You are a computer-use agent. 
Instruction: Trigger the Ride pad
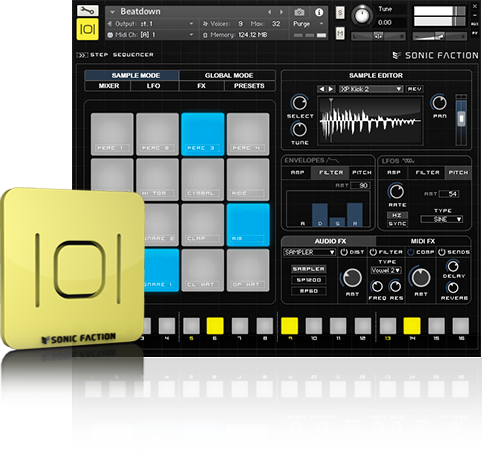tap(248, 179)
